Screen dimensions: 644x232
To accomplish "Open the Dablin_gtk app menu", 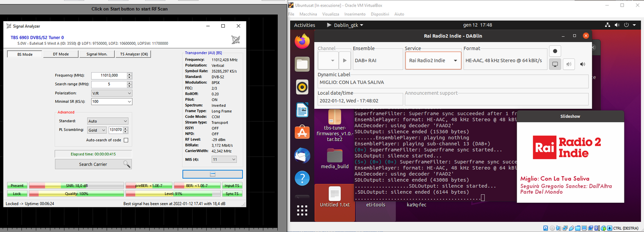I will tap(345, 25).
